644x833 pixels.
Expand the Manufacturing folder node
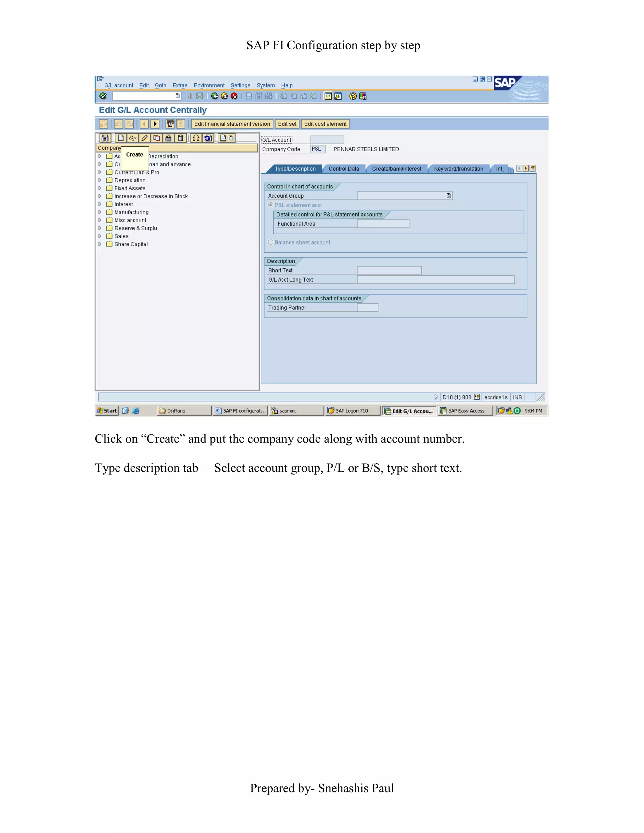[x=100, y=212]
